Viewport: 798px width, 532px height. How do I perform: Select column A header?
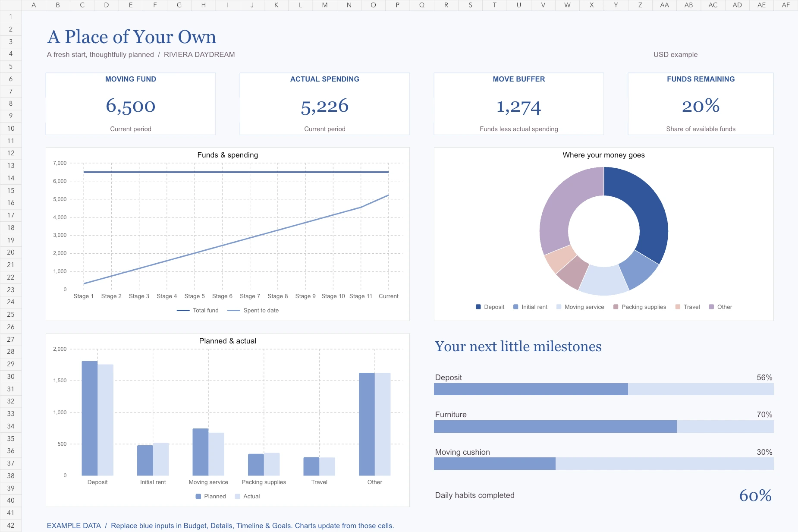pyautogui.click(x=34, y=5)
